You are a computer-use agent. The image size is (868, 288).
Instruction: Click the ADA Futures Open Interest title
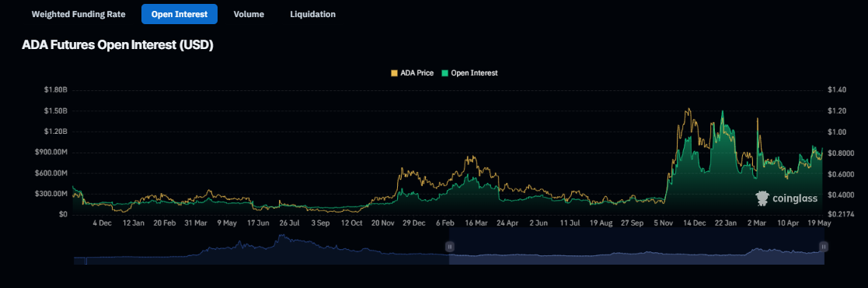click(117, 45)
